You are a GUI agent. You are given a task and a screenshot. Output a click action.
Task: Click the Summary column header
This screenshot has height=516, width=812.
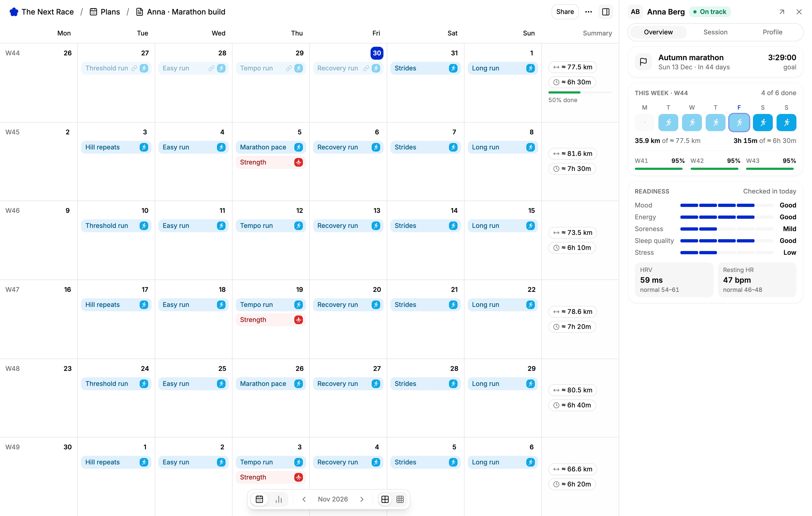tap(597, 33)
